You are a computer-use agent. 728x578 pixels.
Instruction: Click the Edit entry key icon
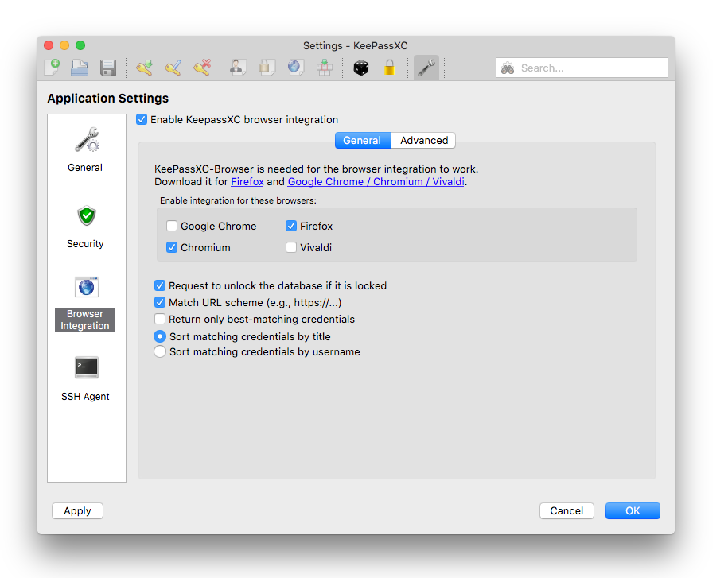coord(173,68)
